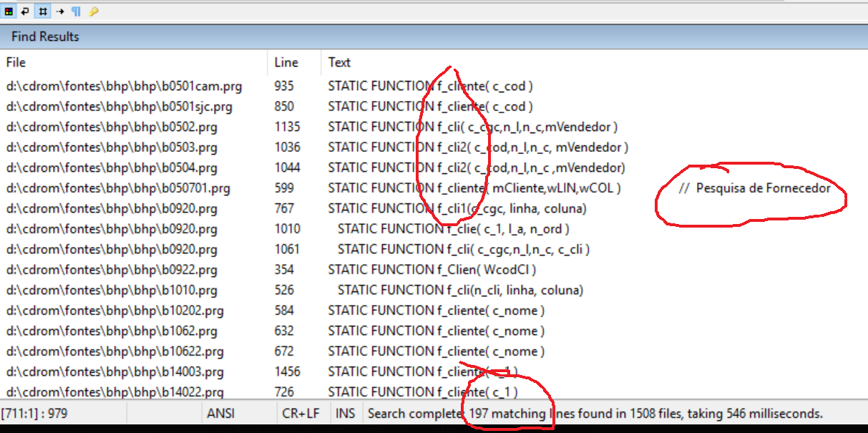The image size is (868, 433).
Task: Click text 'f_cli1(c_cgc, linha, coluna)'
Action: [x=512, y=209]
